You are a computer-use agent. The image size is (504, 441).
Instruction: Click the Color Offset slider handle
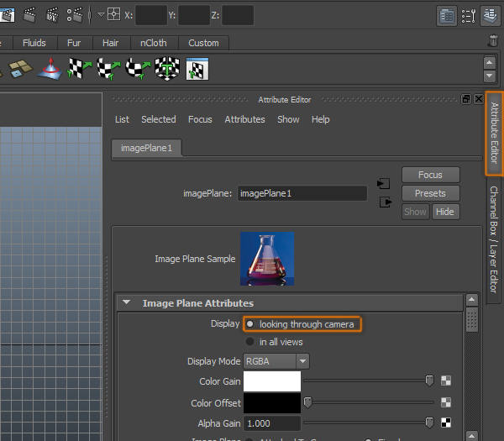(x=307, y=402)
